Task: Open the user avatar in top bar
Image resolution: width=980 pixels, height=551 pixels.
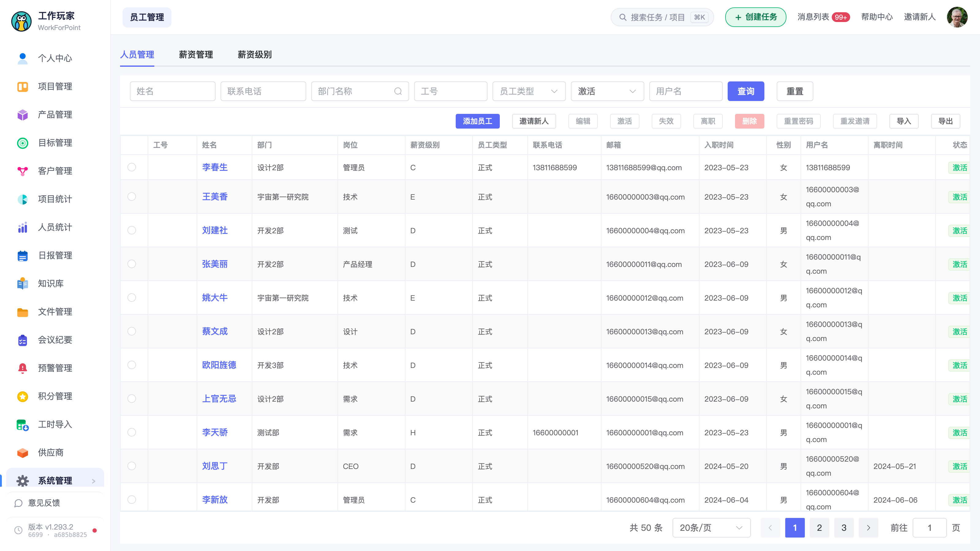Action: point(957,17)
